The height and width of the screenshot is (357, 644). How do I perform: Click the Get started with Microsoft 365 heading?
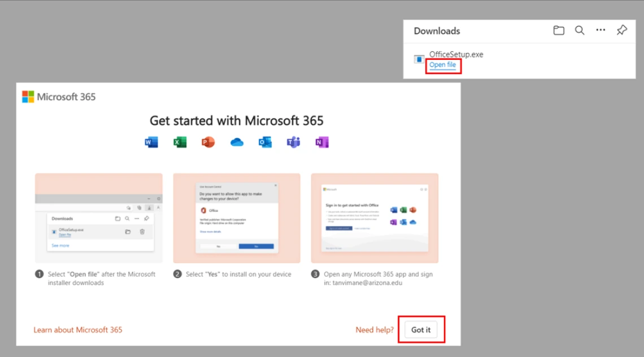[237, 121]
